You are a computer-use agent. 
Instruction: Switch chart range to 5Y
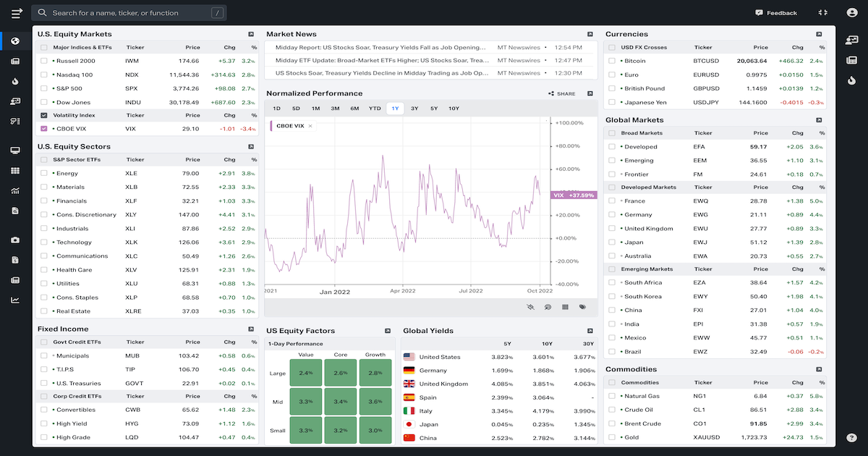pyautogui.click(x=433, y=109)
